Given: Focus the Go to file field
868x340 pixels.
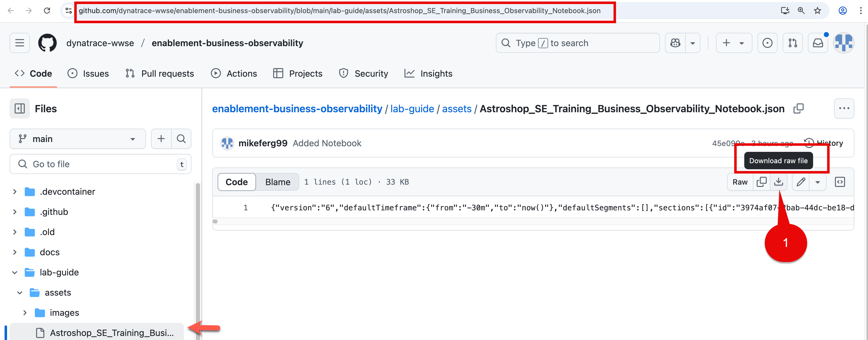Looking at the screenshot, I should click(100, 164).
